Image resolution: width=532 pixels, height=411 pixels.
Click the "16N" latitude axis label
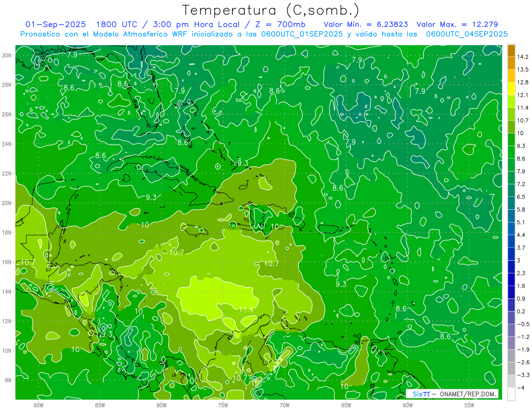coord(7,262)
